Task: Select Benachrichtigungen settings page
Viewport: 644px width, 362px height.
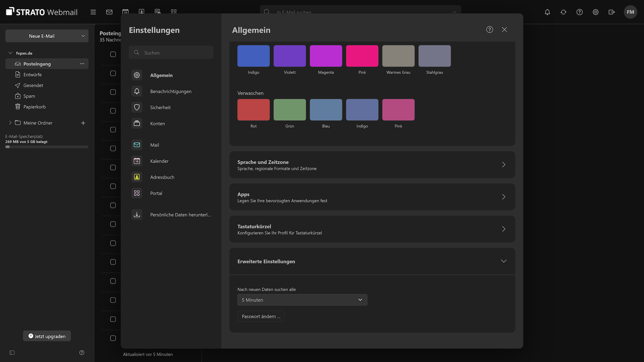Action: click(171, 91)
